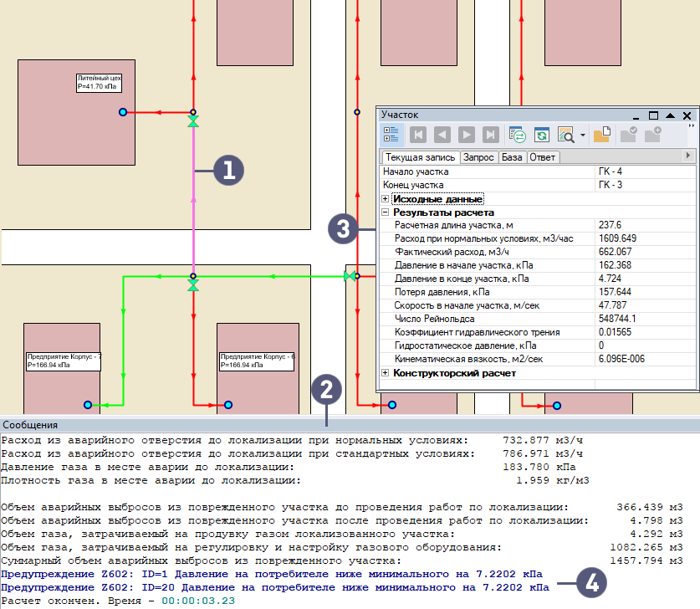Select Давление в начале участка value 162.368
700x609 pixels.
pyautogui.click(x=616, y=265)
